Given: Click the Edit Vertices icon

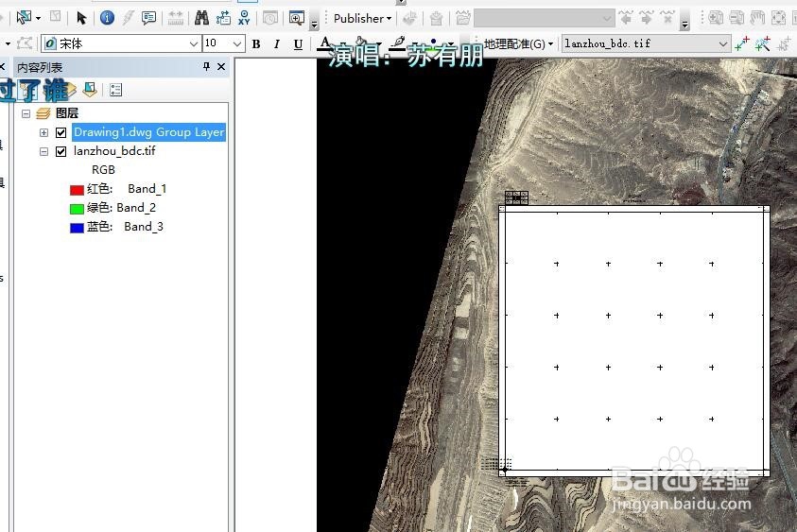Looking at the screenshot, I should pos(25,43).
